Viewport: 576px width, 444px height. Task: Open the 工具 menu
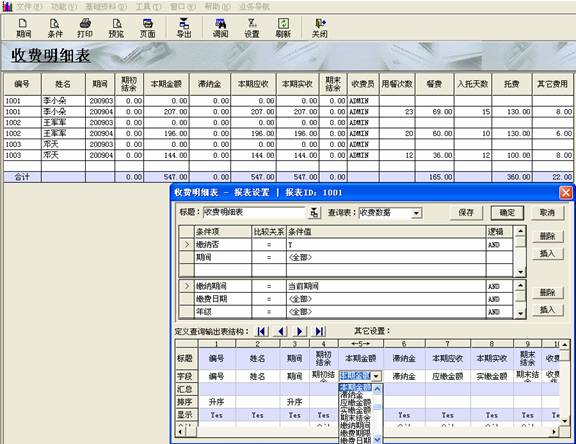pos(148,6)
